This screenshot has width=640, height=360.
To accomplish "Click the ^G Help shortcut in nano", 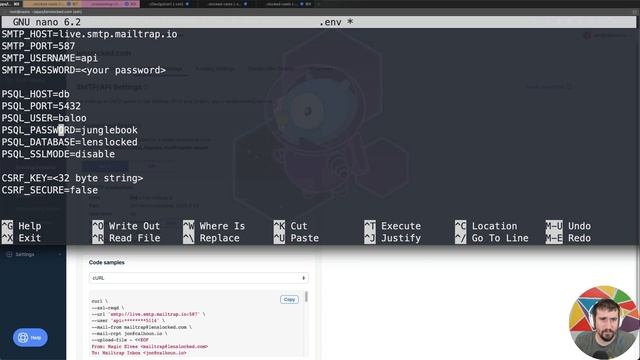I will click(22, 226).
